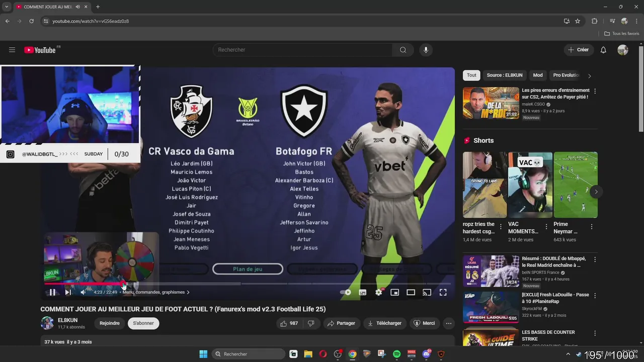This screenshot has height=362, width=644.
Task: Go back in Chrome browser
Action: (x=7, y=21)
